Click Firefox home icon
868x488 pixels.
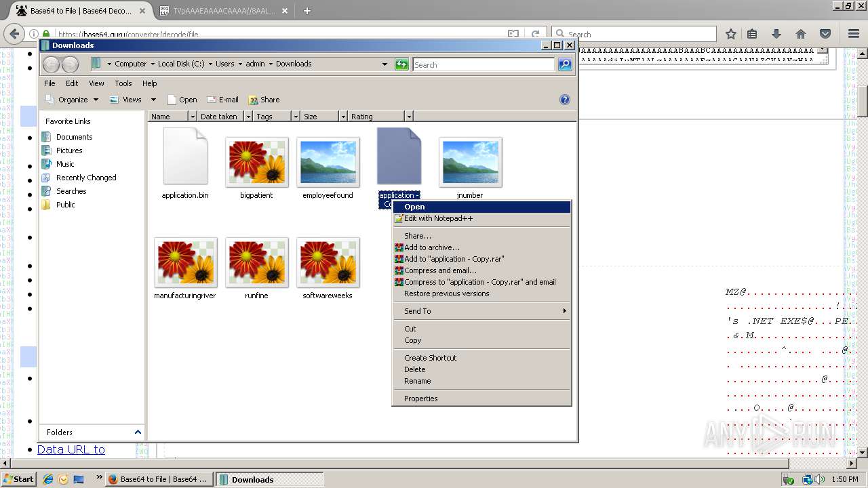(801, 34)
